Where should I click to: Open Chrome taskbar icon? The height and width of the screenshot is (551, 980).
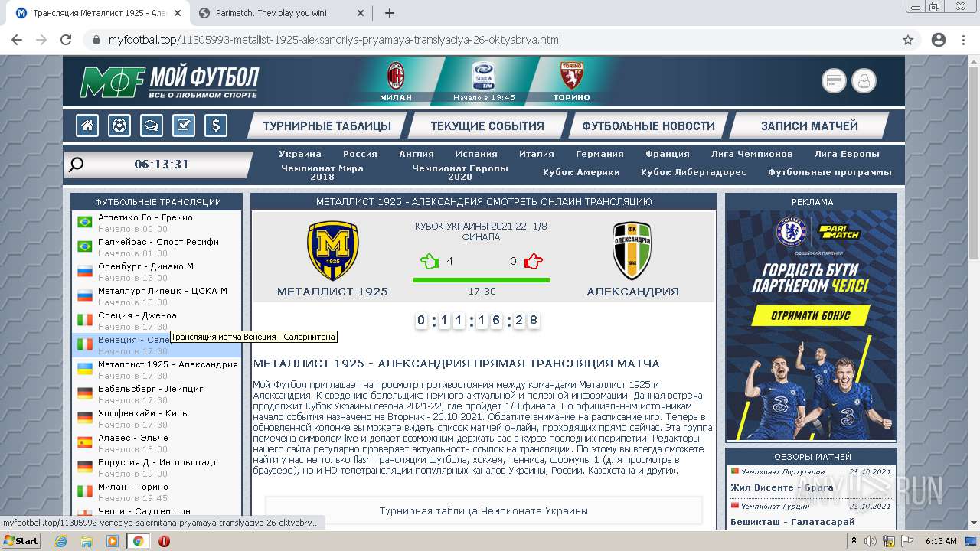pyautogui.click(x=139, y=541)
